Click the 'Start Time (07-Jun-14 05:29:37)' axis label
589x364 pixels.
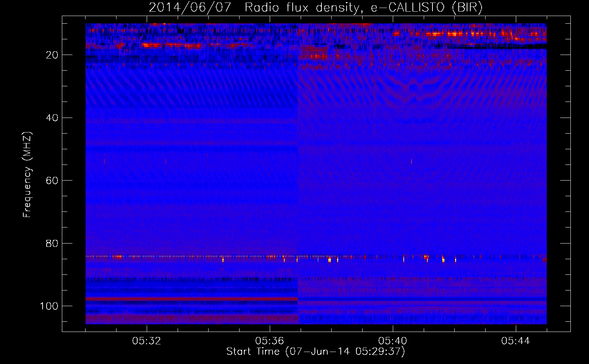tap(316, 352)
